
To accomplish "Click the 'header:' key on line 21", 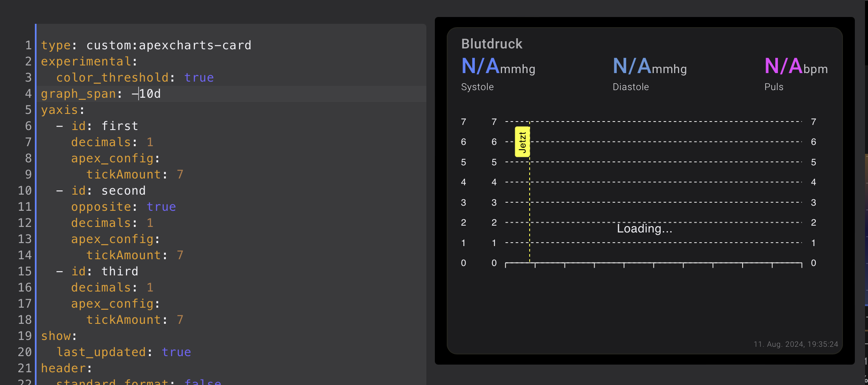I will click(x=66, y=368).
